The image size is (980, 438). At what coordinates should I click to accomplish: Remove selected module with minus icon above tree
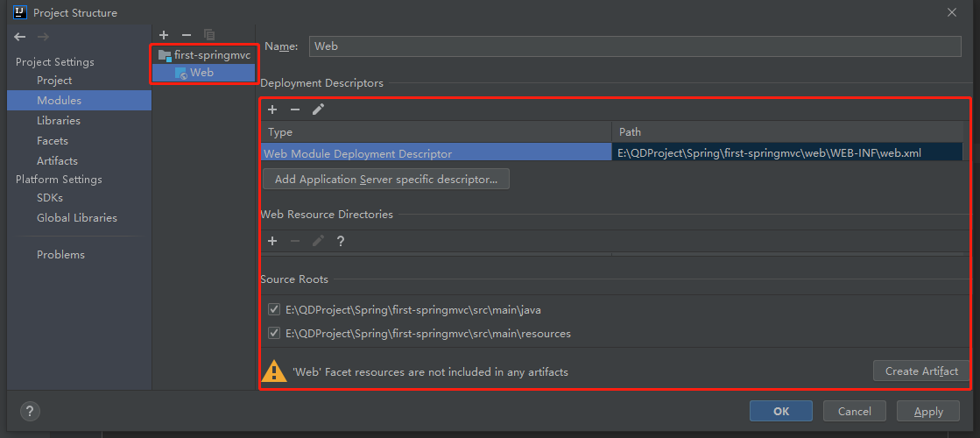(187, 35)
